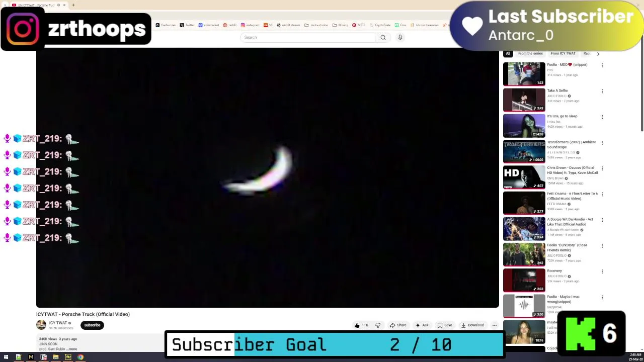The image size is (644, 362).
Task: Open Chrome from the taskbar
Action: click(80, 357)
